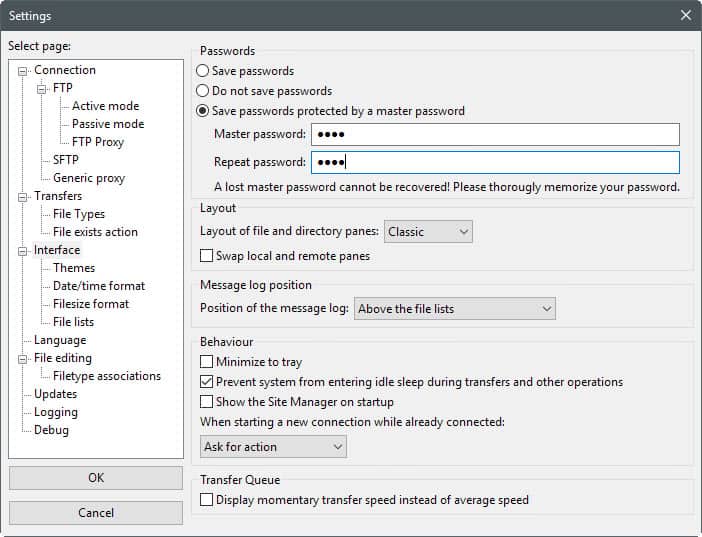702x537 pixels.
Task: Open the Connection settings page
Action: tap(65, 70)
